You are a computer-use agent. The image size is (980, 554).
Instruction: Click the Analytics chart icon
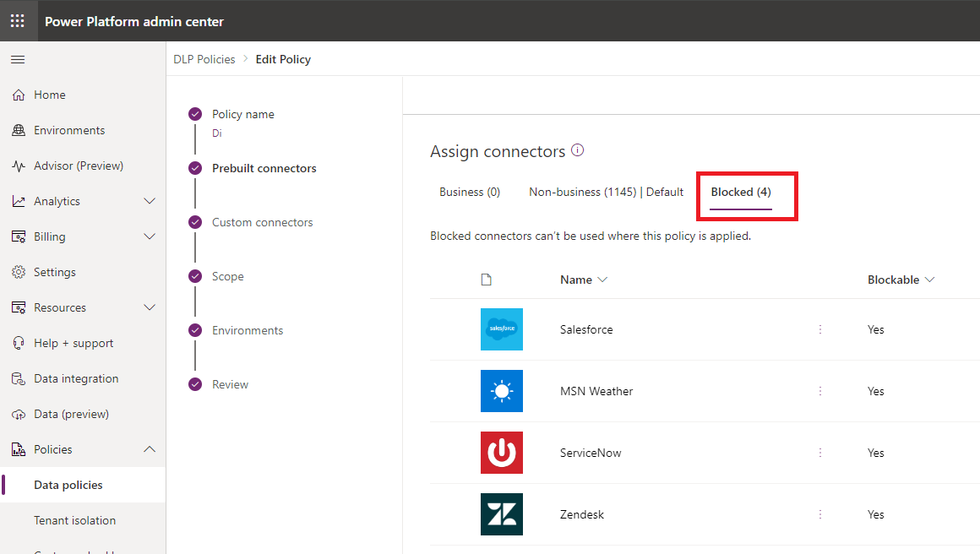click(19, 201)
